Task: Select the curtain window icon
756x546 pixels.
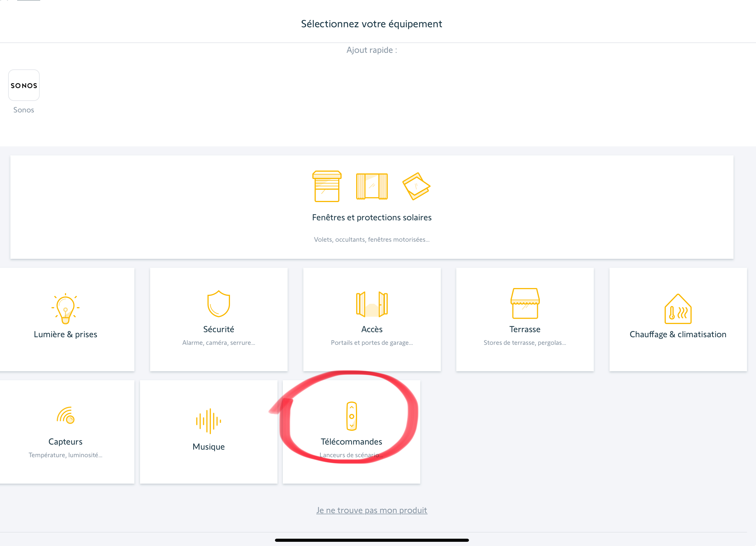Action: coord(372,186)
